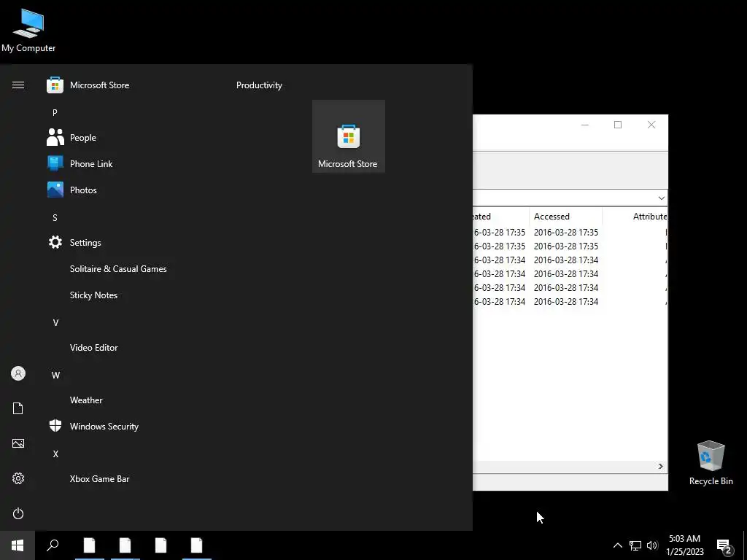Jump to letter X section header
This screenshot has width=747, height=560.
coord(55,454)
